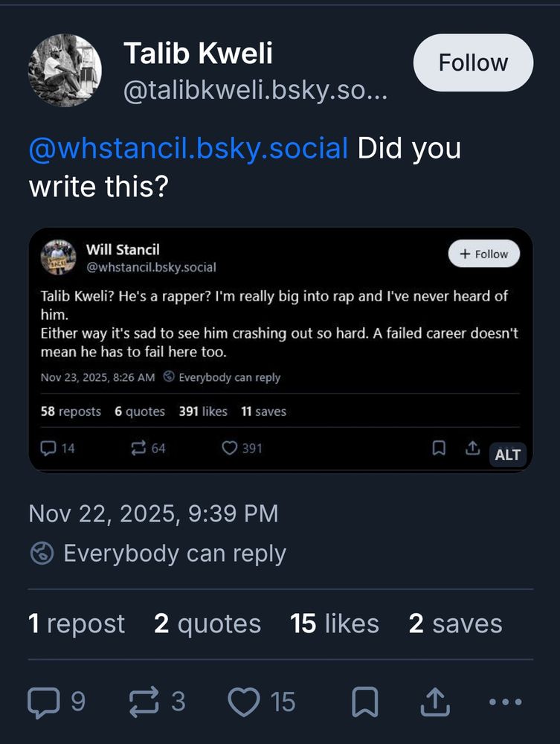560x744 pixels.
Task: Follow Talib Kweli
Action: pyautogui.click(x=473, y=62)
